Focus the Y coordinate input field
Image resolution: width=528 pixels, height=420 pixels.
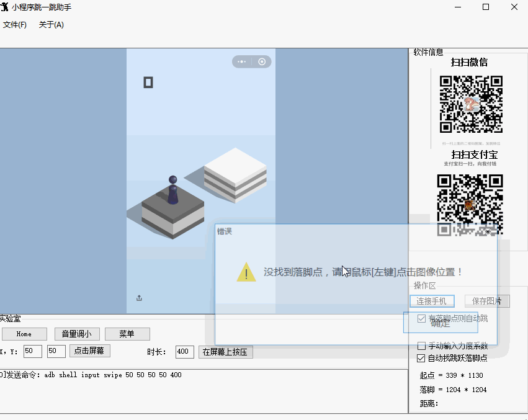56,351
